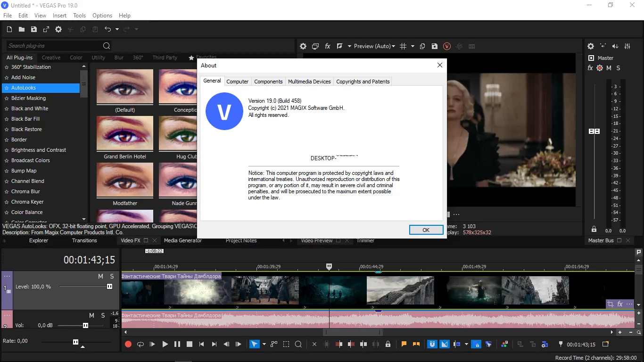Toggle the Automatic Crossfades button
644x362 pixels.
(445, 345)
